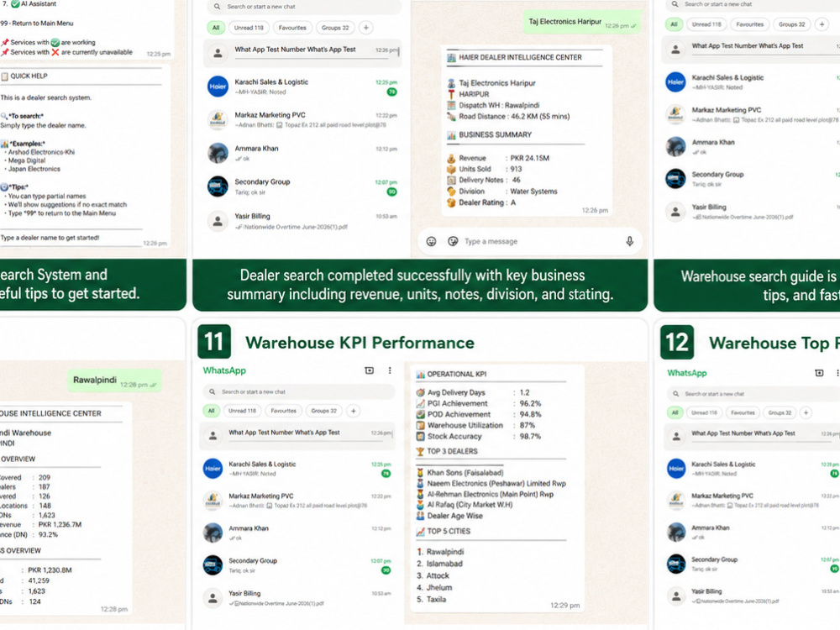The height and width of the screenshot is (630, 840).
Task: Click Secondary Group avatar in panel 11
Action: (x=213, y=565)
